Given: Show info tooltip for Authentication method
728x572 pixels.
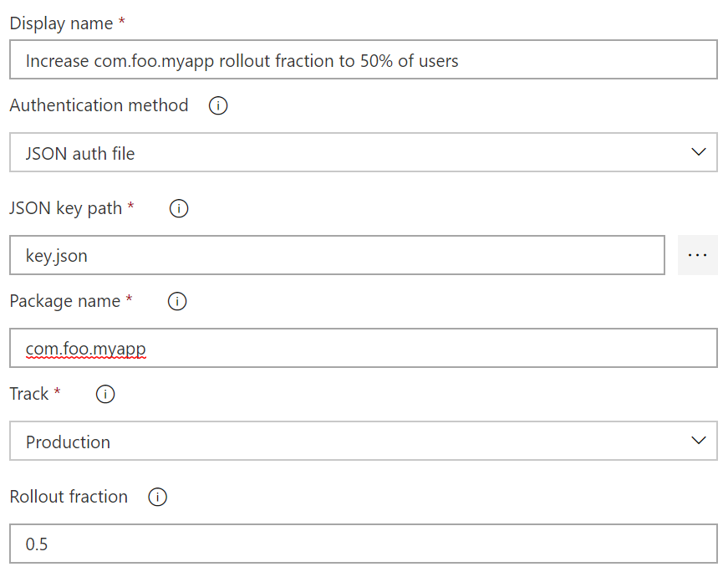Looking at the screenshot, I should 218,106.
